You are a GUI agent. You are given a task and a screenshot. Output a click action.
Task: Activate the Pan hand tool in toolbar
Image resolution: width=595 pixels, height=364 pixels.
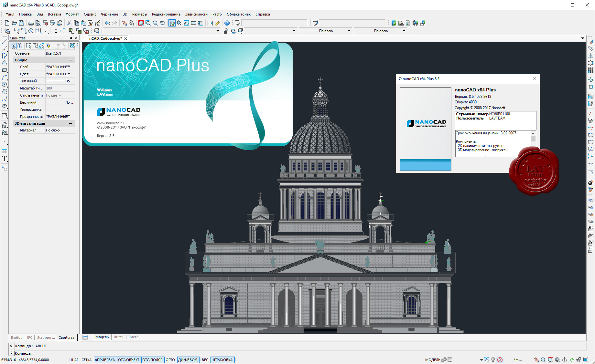pyautogui.click(x=124, y=23)
